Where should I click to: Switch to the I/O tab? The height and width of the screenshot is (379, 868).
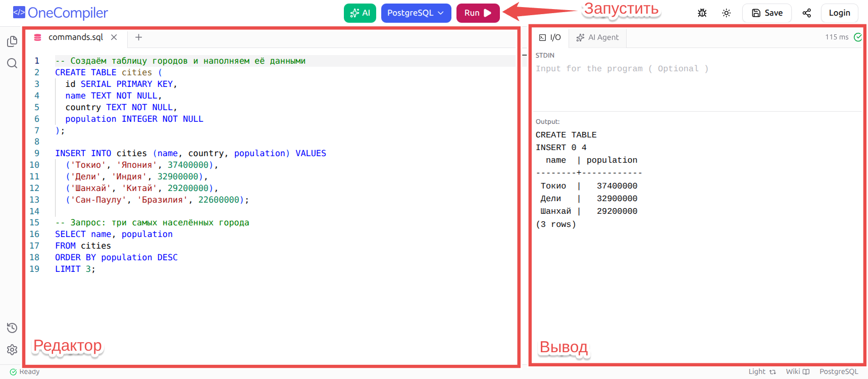click(550, 37)
